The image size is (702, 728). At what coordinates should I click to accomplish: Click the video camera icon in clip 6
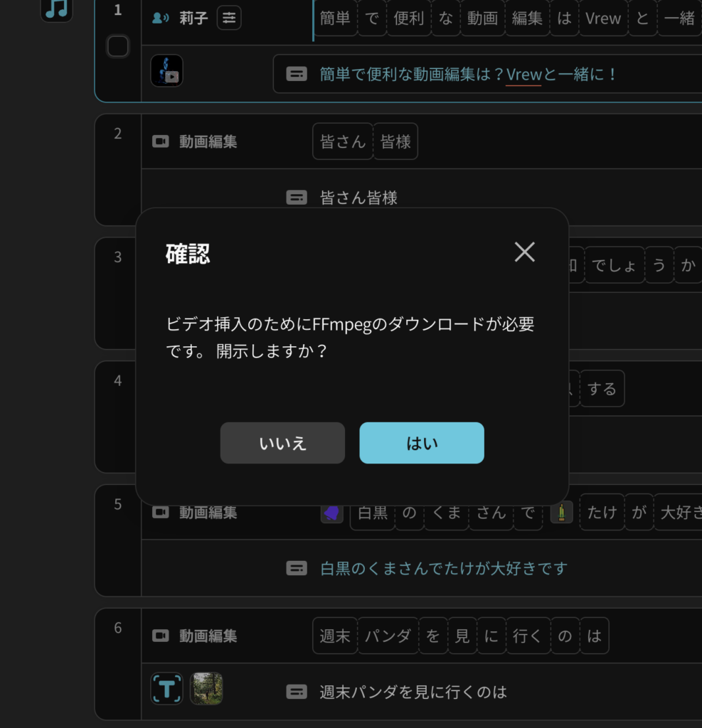pyautogui.click(x=161, y=636)
